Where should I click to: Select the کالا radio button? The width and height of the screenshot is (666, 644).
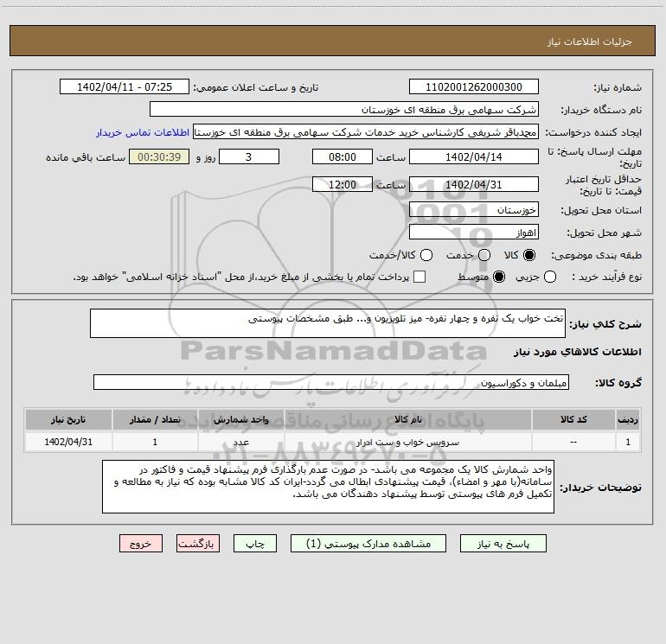(x=529, y=255)
